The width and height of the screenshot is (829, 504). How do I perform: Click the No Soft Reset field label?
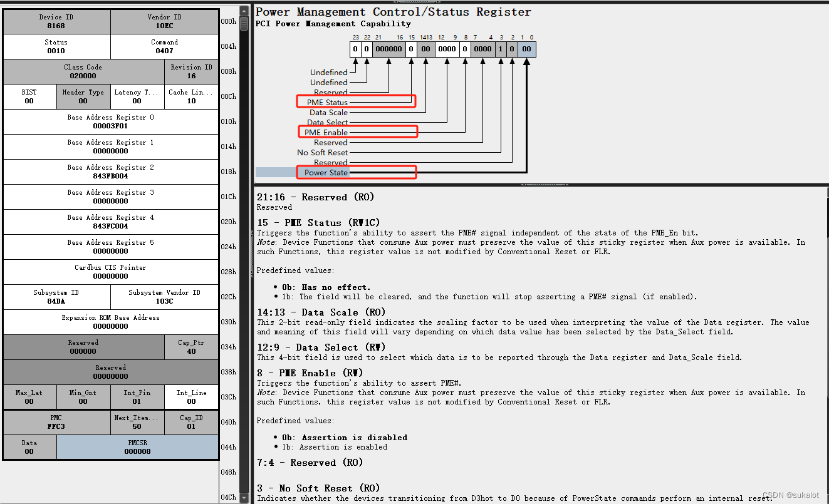tap(322, 153)
